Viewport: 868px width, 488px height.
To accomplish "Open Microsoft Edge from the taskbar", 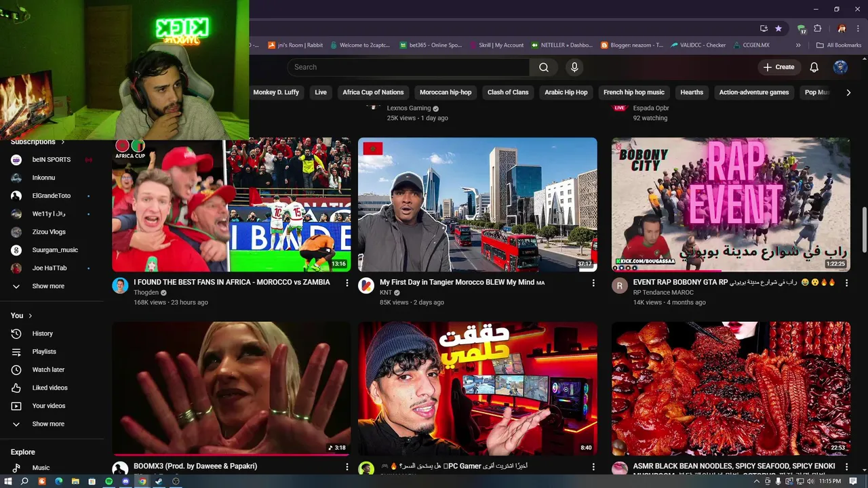I will pyautogui.click(x=58, y=481).
